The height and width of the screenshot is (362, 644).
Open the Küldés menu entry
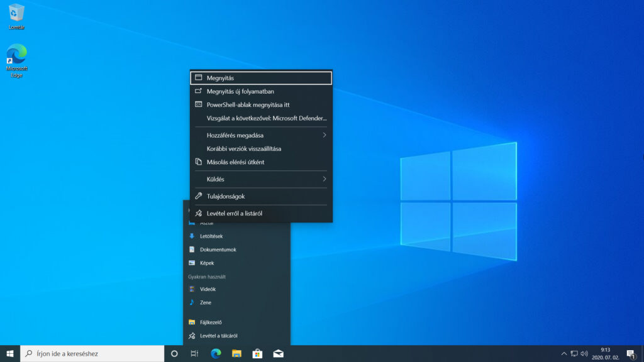(x=261, y=179)
